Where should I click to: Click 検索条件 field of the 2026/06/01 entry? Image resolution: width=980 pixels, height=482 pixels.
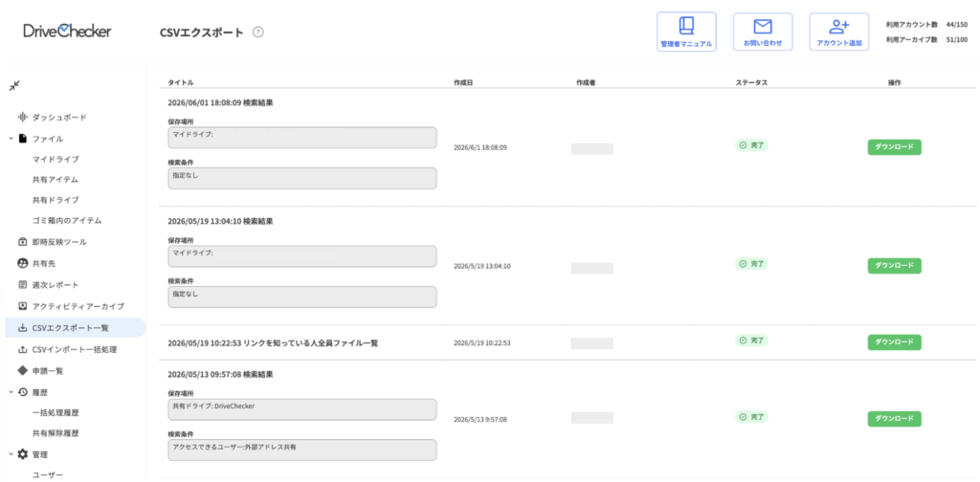[302, 179]
